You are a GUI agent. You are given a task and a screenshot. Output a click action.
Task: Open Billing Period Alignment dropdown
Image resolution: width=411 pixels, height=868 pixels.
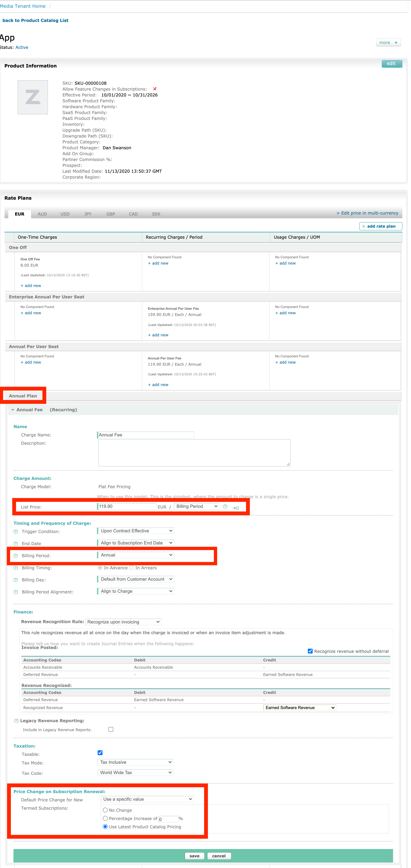coord(136,591)
